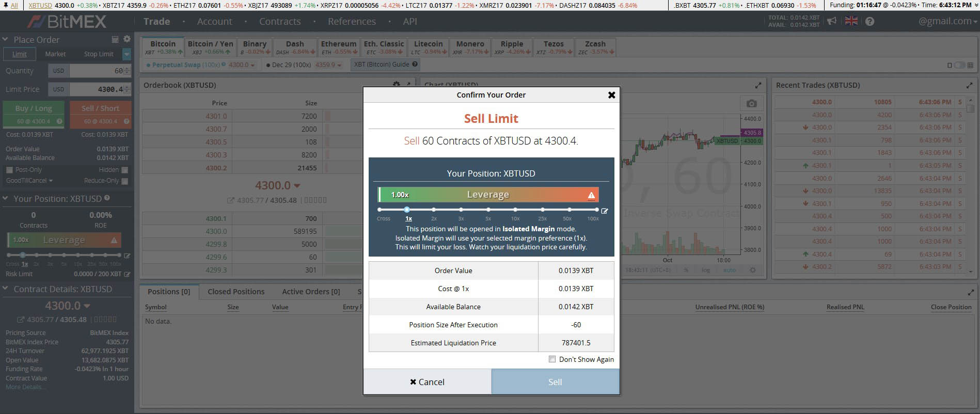Switch to the Closed Positions tab
This screenshot has width=980, height=414.
pyautogui.click(x=236, y=292)
